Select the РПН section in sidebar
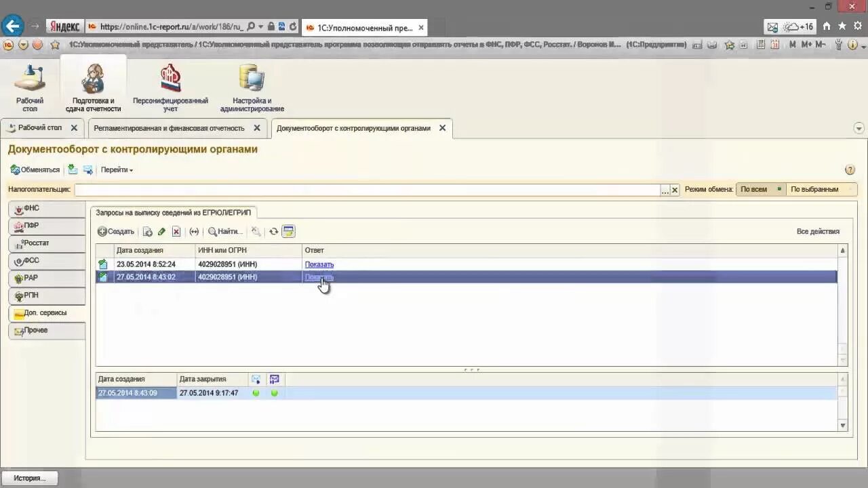The image size is (868, 488). pos(47,296)
